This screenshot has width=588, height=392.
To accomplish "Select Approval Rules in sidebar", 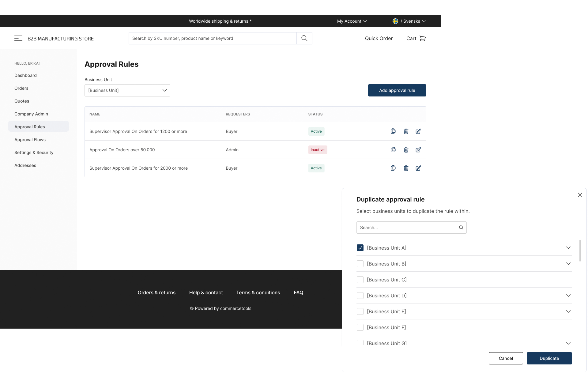I will click(39, 126).
